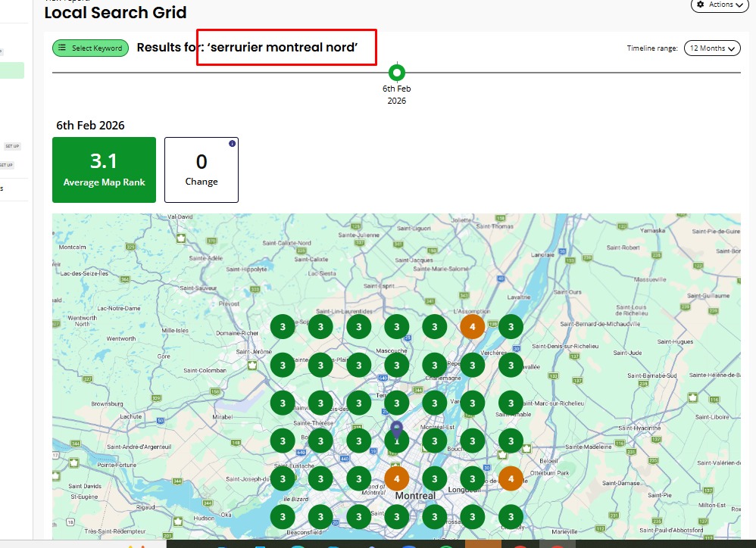Click the 'Lac-des-Seize-Îles' label on map
Screen dimensions: 756x548
pos(84,273)
